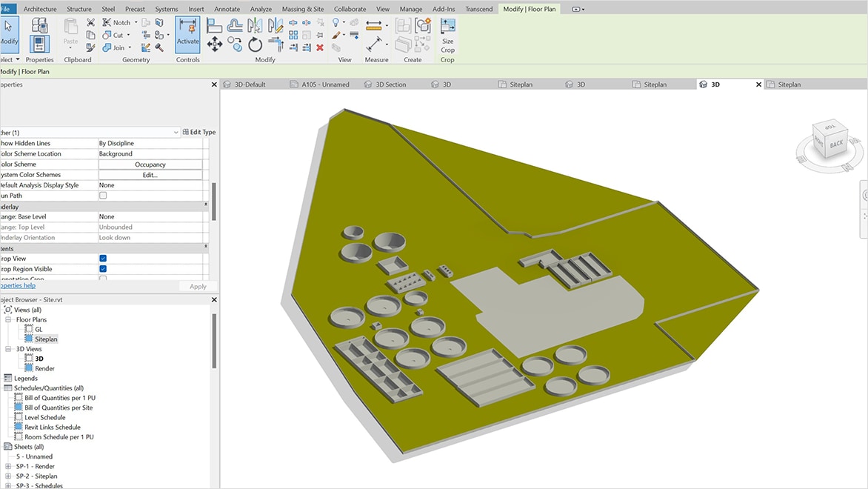The width and height of the screenshot is (868, 489).
Task: Enable the Sun Path checkbox
Action: coord(102,195)
